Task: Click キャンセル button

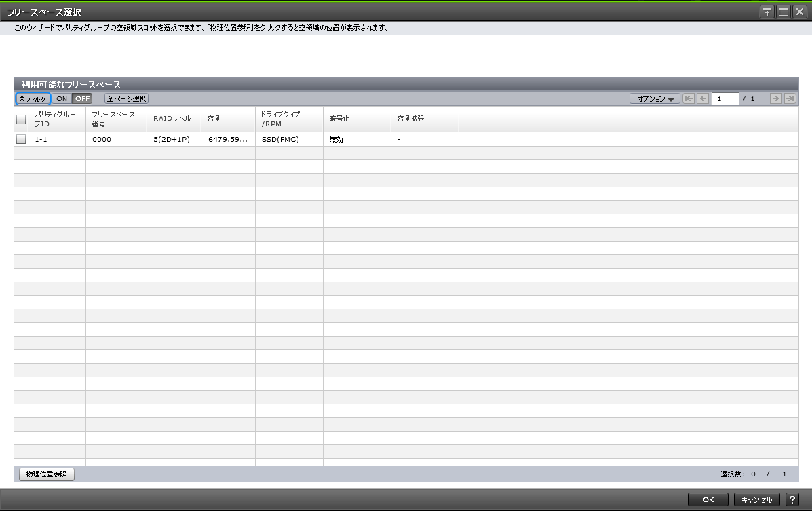Action: point(756,499)
